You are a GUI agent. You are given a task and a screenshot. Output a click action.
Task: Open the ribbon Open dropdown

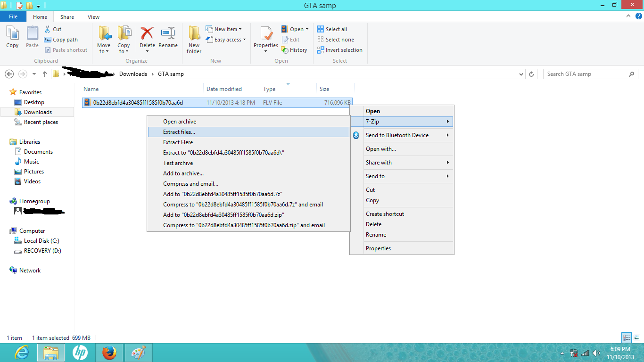tap(295, 29)
